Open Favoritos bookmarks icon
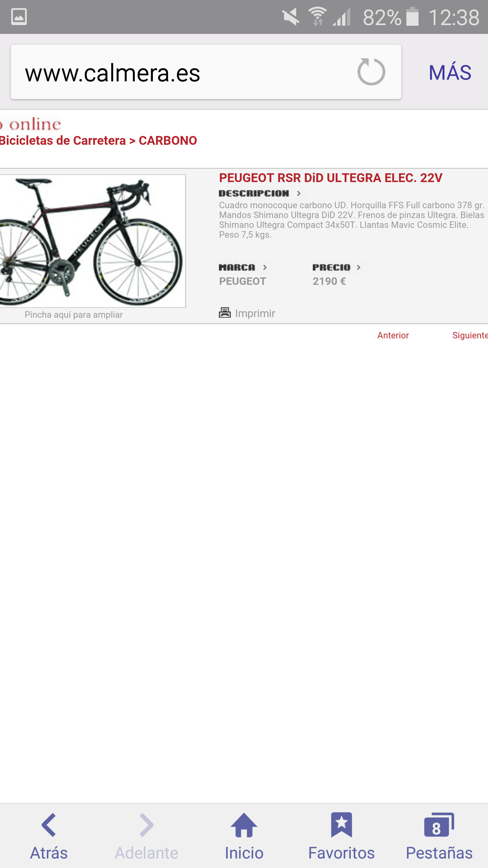Viewport: 488px width, 868px height. click(x=342, y=825)
